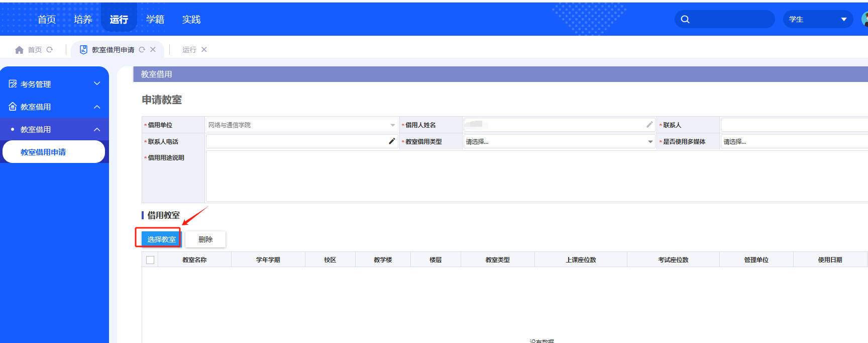Screen dimensions: 868x343
Task: Click the home icon in breadcrumb tab
Action: tap(20, 50)
